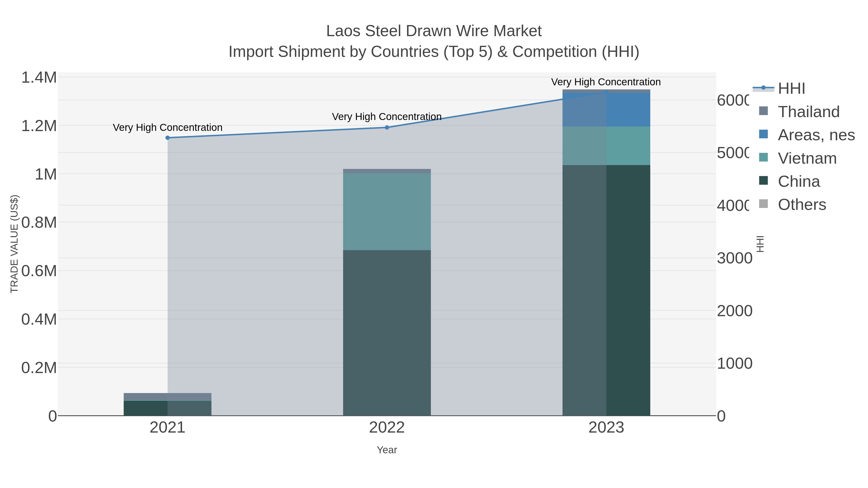Viewport: 868px width, 488px height.
Task: Click the Thailand segment of the 2021 bar
Action: [x=168, y=397]
